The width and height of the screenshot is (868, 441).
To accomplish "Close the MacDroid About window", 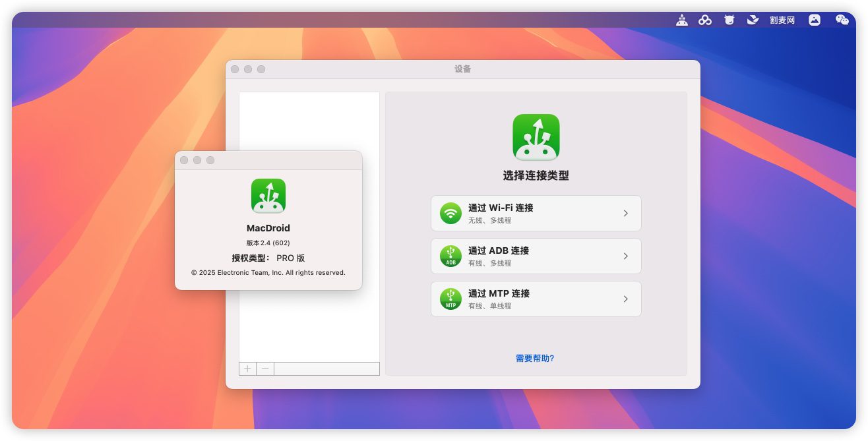I will 184,160.
